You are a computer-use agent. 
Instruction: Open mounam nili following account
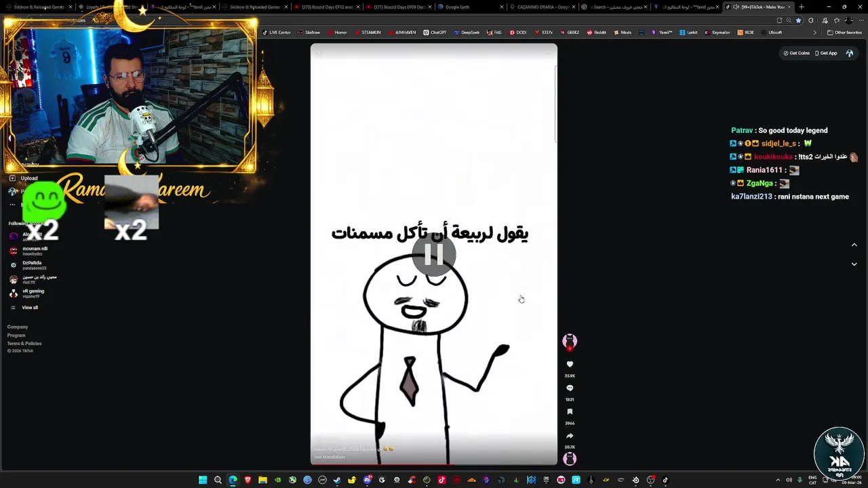click(x=28, y=251)
